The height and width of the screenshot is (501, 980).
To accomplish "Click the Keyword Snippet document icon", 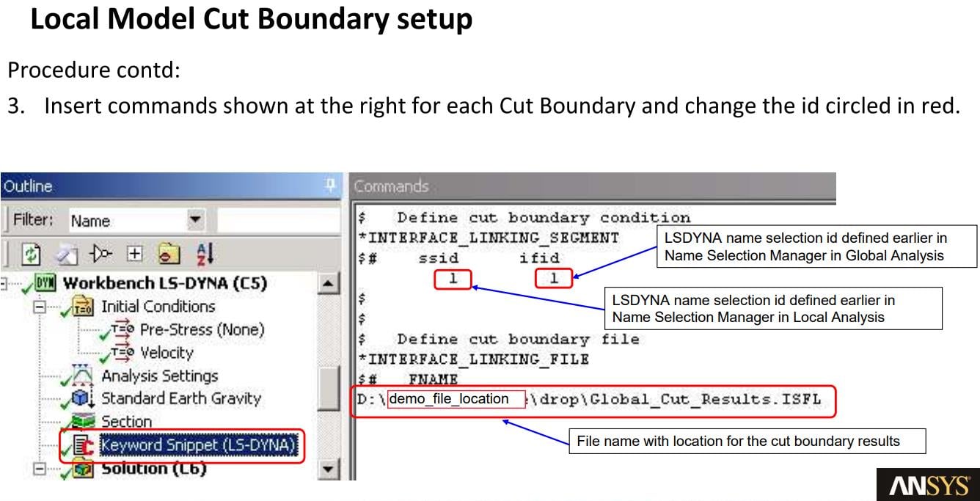I will tap(83, 445).
